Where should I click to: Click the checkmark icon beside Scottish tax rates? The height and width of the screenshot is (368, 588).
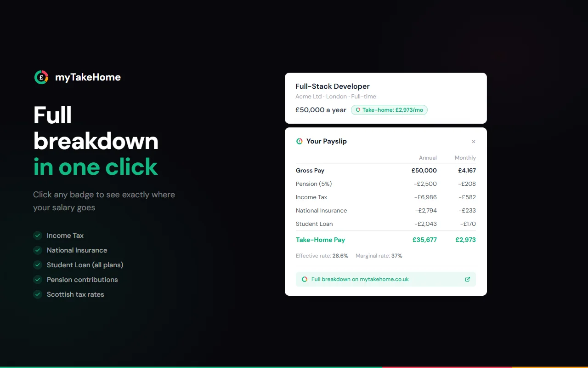[x=37, y=294]
